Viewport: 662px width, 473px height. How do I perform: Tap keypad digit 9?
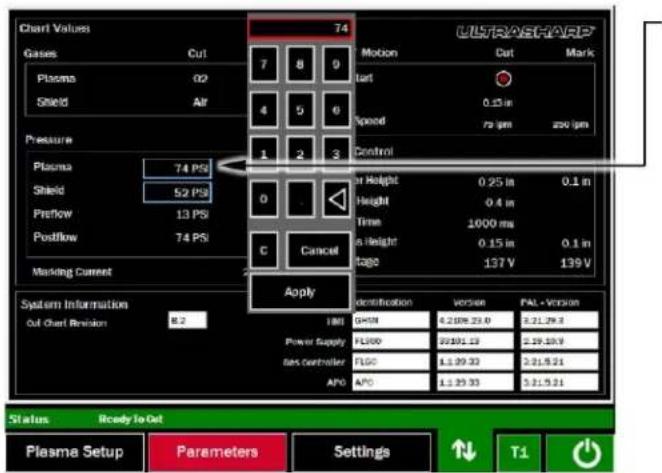tap(336, 64)
